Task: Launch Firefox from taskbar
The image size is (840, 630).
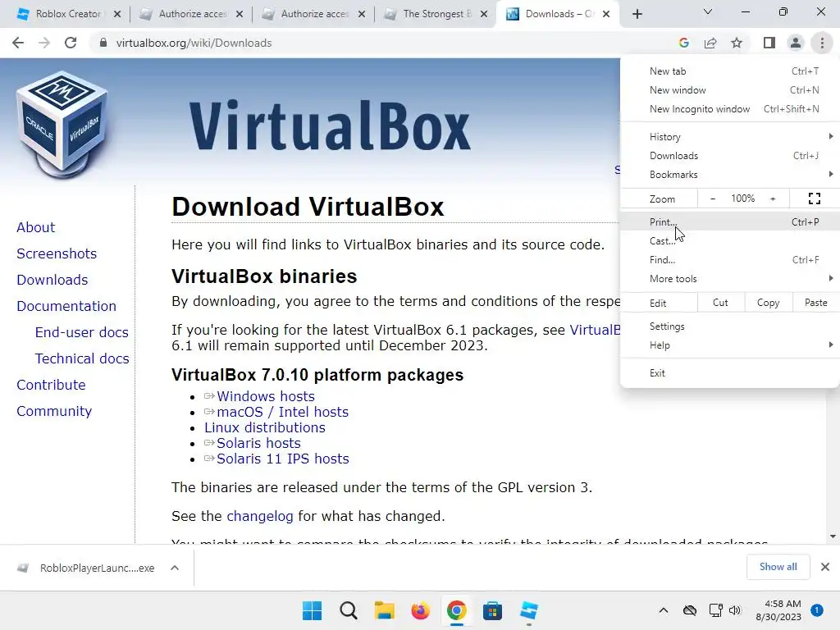Action: (421, 610)
